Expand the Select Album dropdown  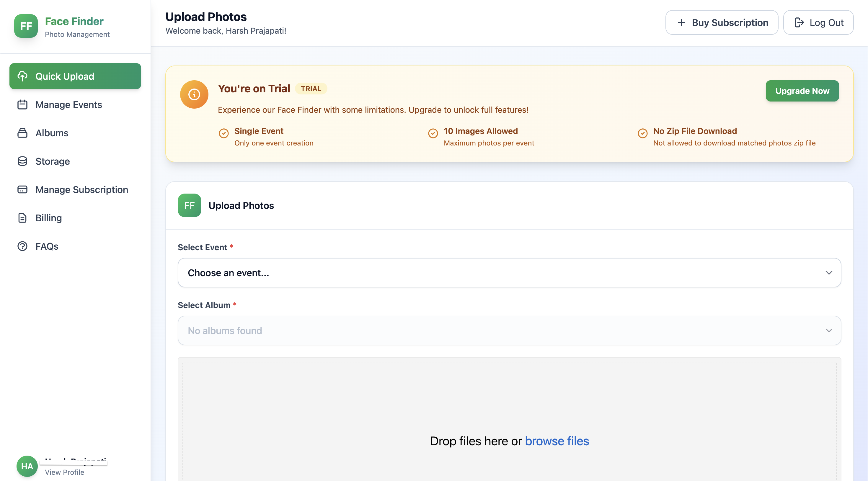(x=510, y=331)
